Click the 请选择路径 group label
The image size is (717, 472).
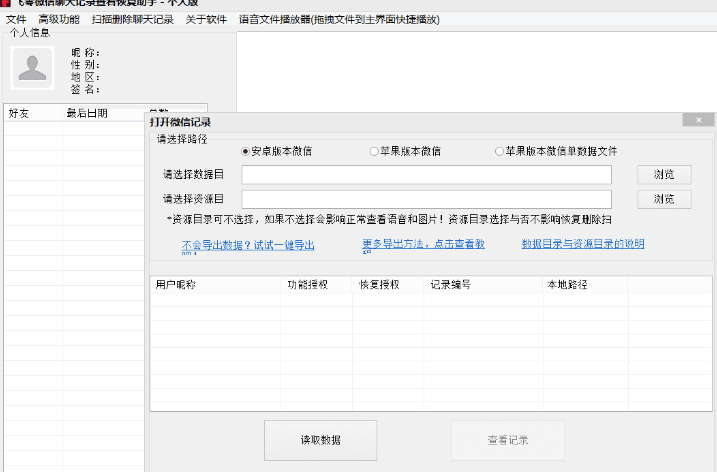(182, 139)
